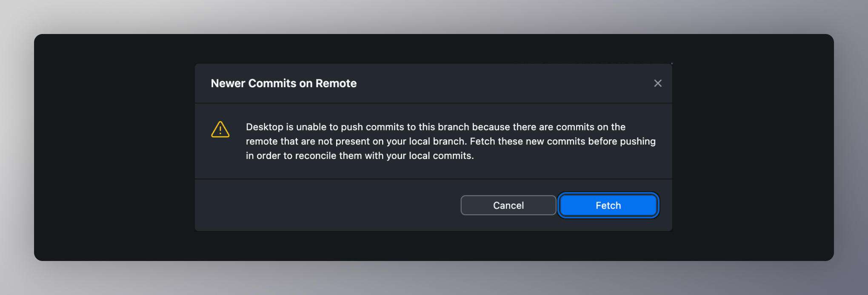Click empty header space beside the title
868x295 pixels.
coord(502,83)
